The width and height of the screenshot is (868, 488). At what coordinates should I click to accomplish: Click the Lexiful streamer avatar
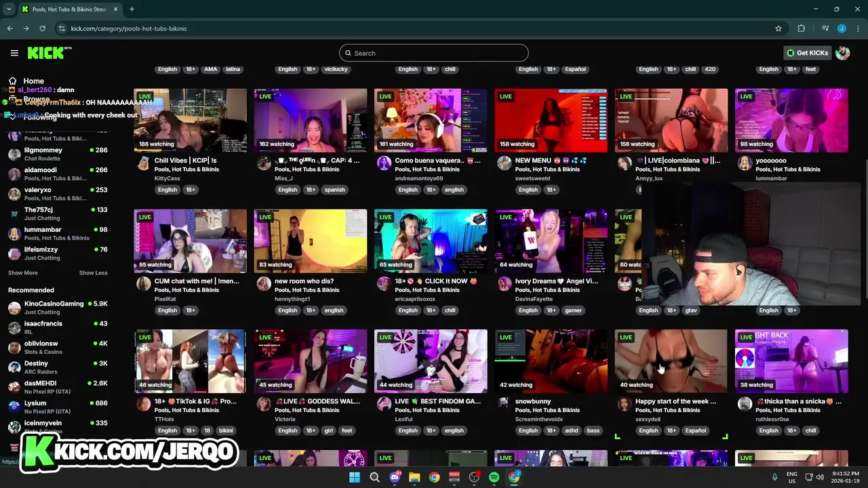coord(384,404)
